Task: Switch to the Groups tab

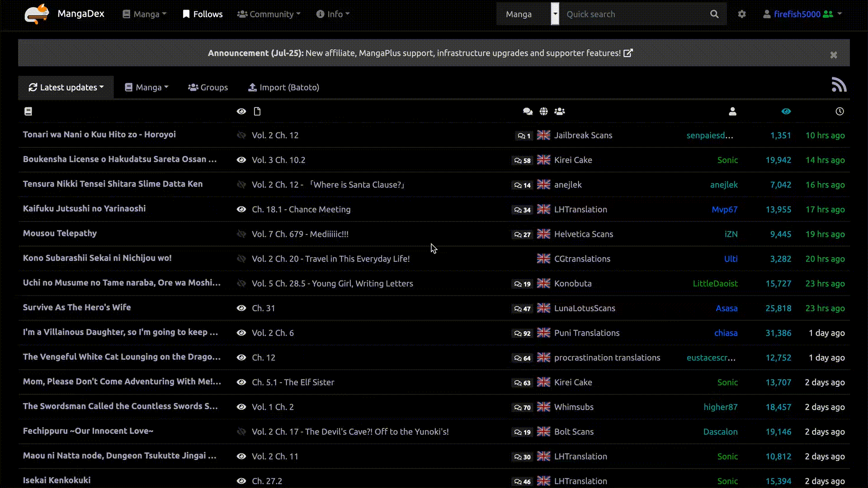Action: coord(208,87)
